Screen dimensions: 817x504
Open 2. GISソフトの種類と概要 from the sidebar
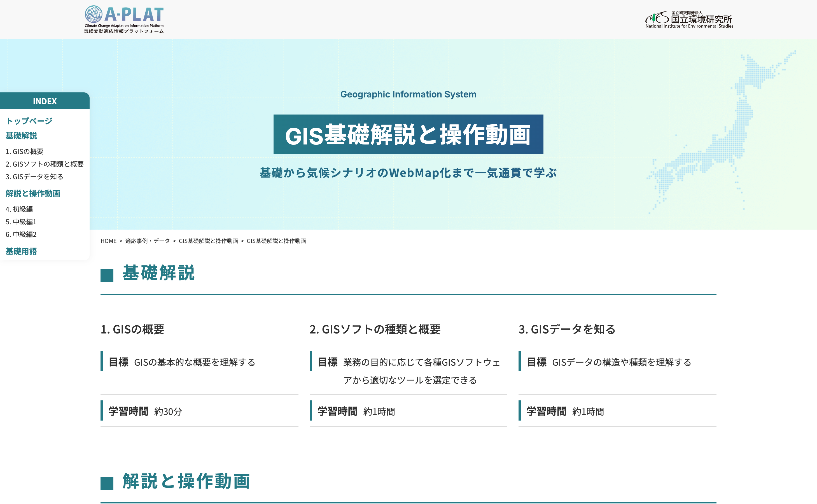click(x=45, y=164)
